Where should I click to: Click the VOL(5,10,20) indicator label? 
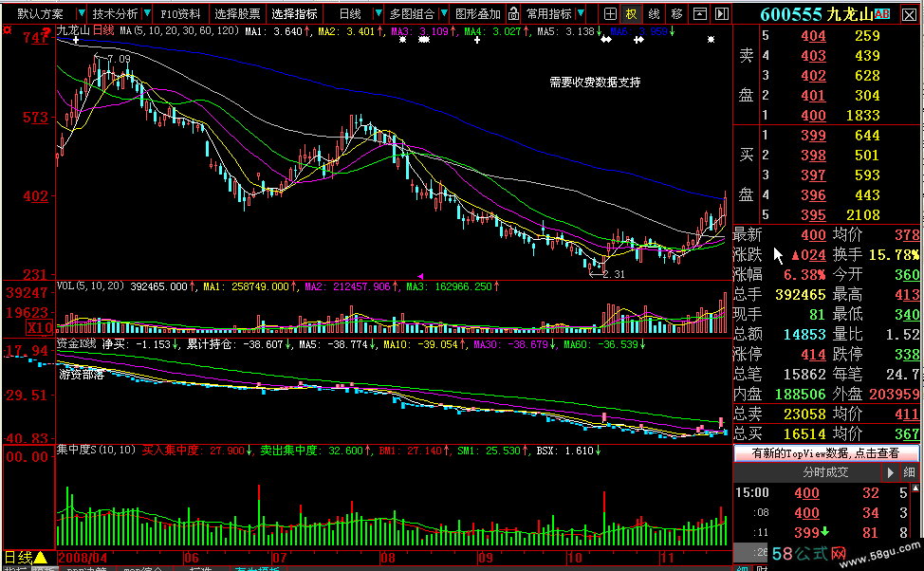[x=90, y=286]
